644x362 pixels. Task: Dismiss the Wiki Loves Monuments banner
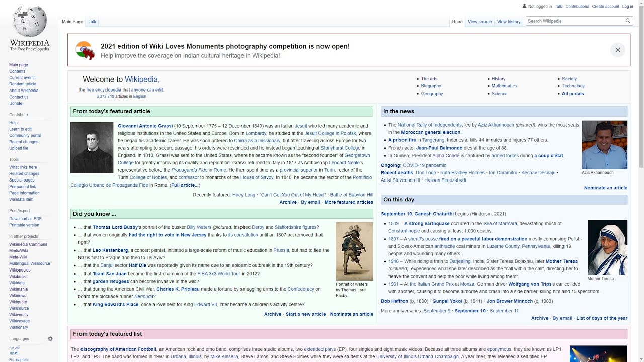(x=617, y=50)
